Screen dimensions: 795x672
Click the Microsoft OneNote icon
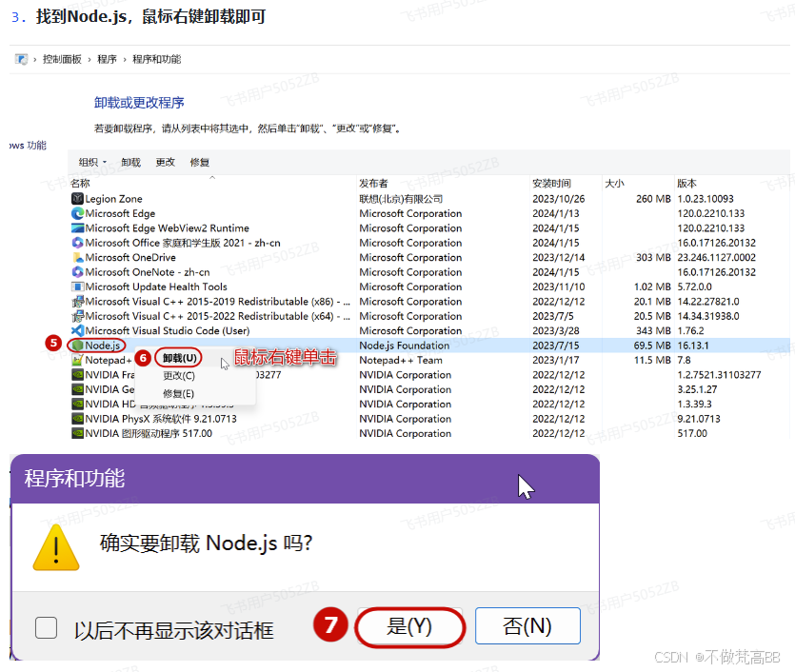click(77, 272)
